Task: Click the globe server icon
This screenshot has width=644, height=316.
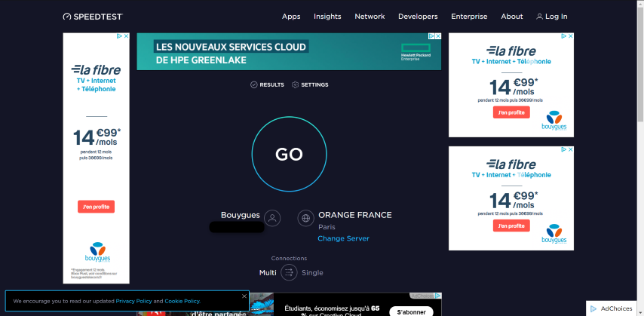Action: (x=305, y=218)
